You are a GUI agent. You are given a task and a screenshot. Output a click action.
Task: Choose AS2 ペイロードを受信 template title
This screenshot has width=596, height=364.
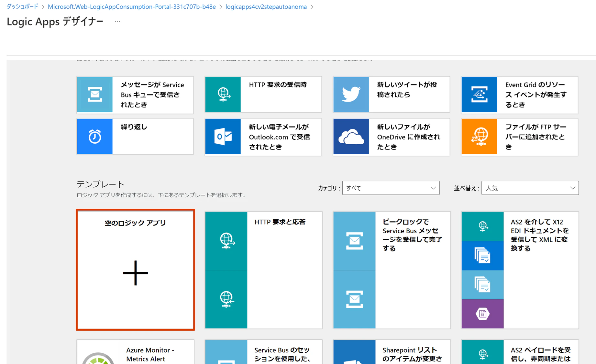541,355
